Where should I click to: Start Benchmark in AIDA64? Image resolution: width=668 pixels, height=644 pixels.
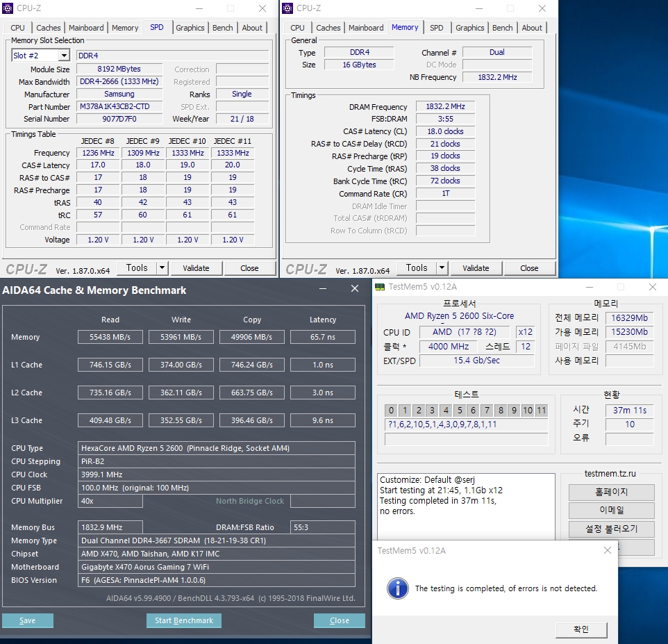point(183,620)
